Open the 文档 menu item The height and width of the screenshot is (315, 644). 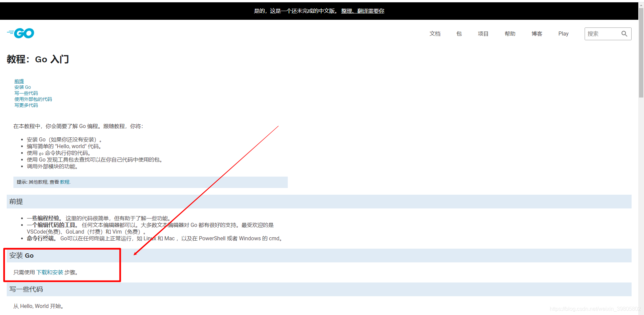click(x=435, y=34)
